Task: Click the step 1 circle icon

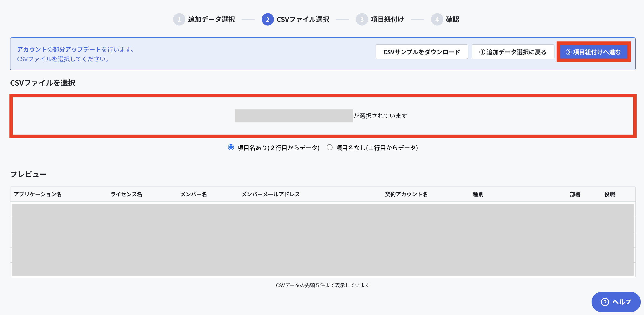Action: 179,19
